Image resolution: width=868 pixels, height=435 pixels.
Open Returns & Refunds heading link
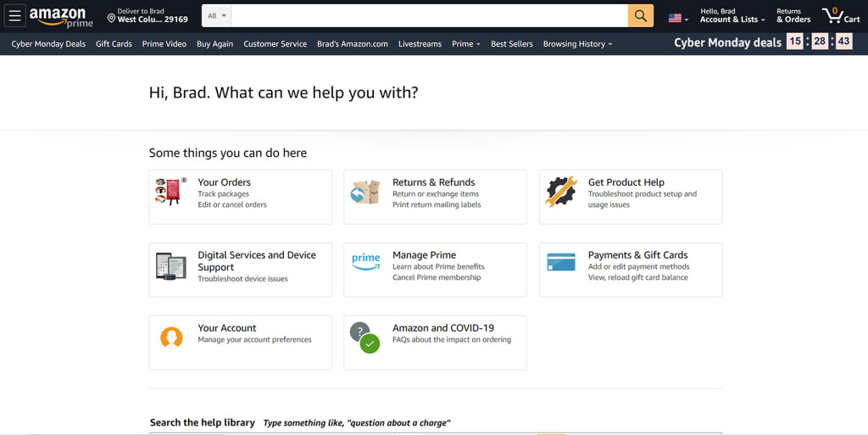[433, 182]
